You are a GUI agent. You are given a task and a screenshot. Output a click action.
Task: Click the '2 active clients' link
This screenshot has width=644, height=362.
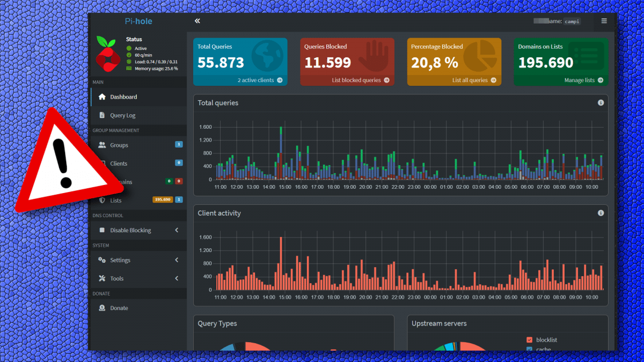pyautogui.click(x=260, y=80)
